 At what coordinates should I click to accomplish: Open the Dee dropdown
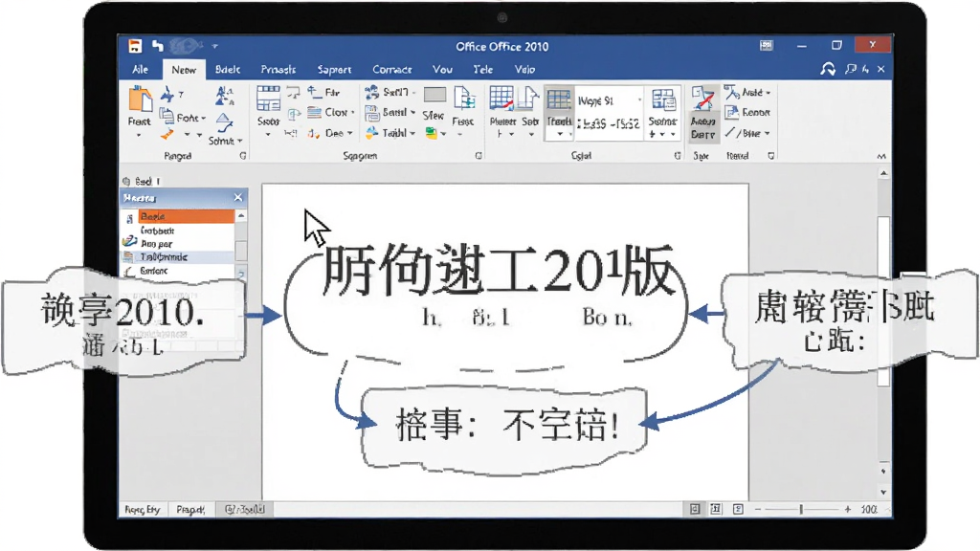350,134
